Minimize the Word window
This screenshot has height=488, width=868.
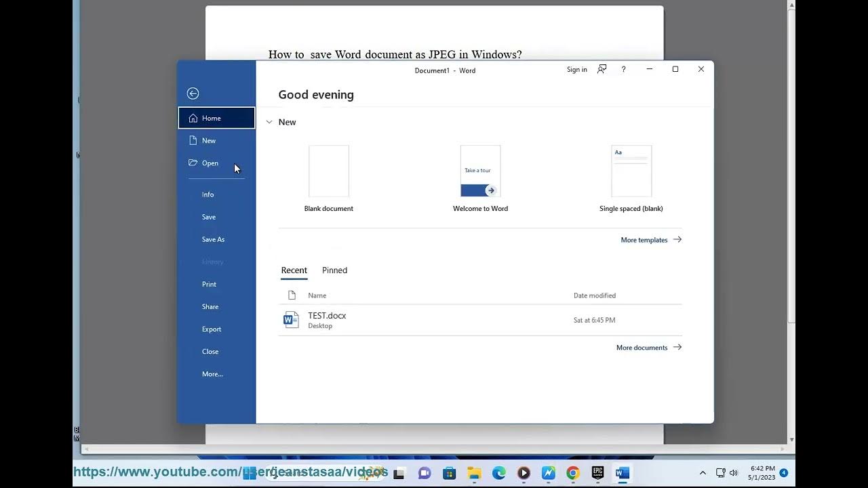point(650,69)
